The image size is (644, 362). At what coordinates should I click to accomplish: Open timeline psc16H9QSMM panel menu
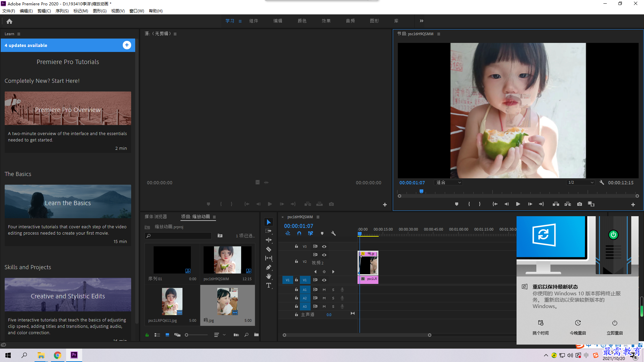click(x=318, y=217)
